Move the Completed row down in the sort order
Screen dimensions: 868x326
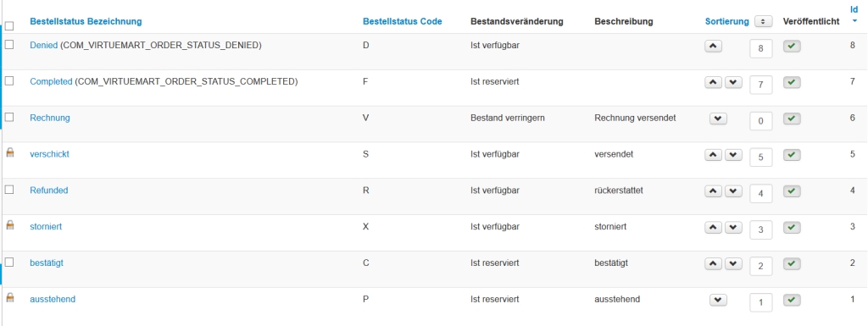point(733,82)
